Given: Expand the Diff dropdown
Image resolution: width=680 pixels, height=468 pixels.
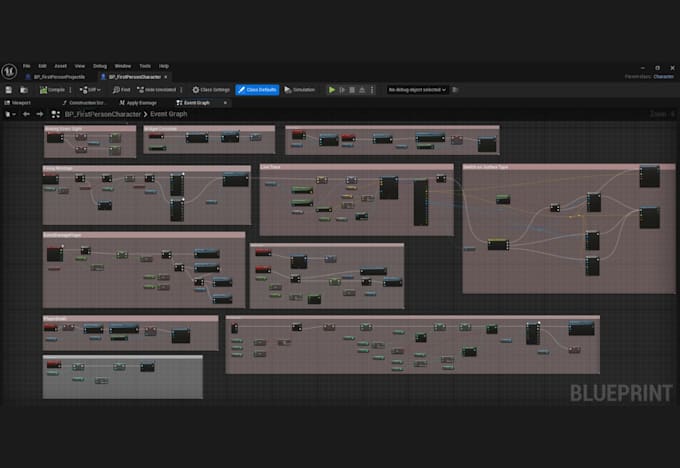Looking at the screenshot, I should tap(90, 90).
